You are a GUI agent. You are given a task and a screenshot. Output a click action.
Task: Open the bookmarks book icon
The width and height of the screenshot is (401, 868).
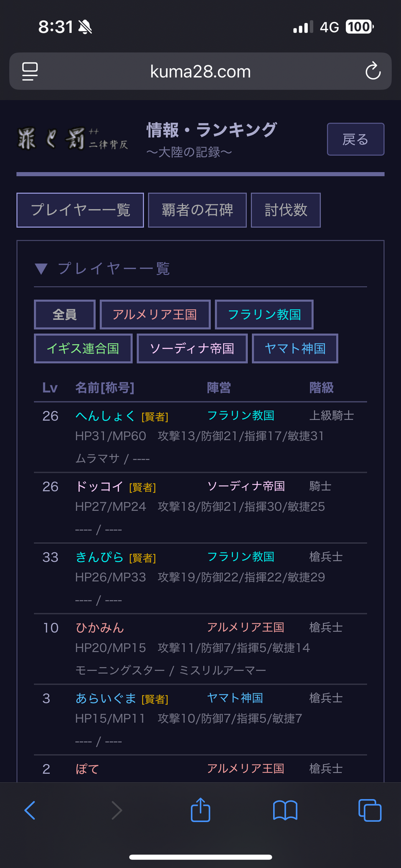click(x=285, y=810)
